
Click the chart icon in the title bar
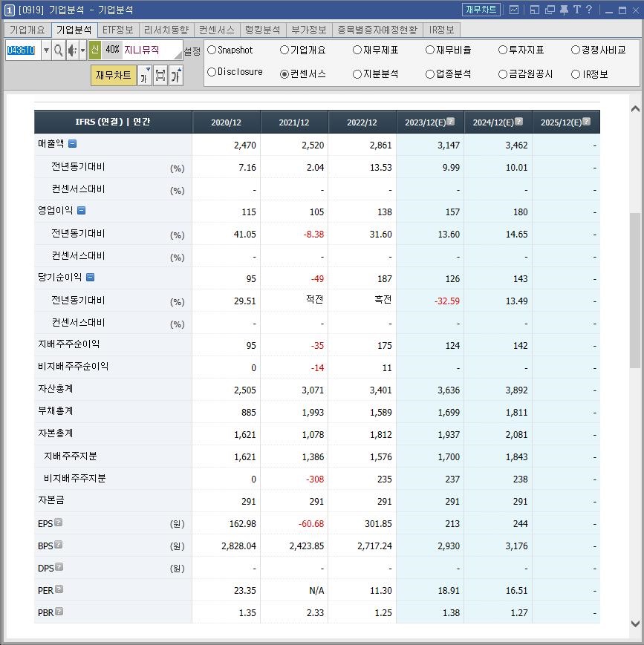point(514,10)
